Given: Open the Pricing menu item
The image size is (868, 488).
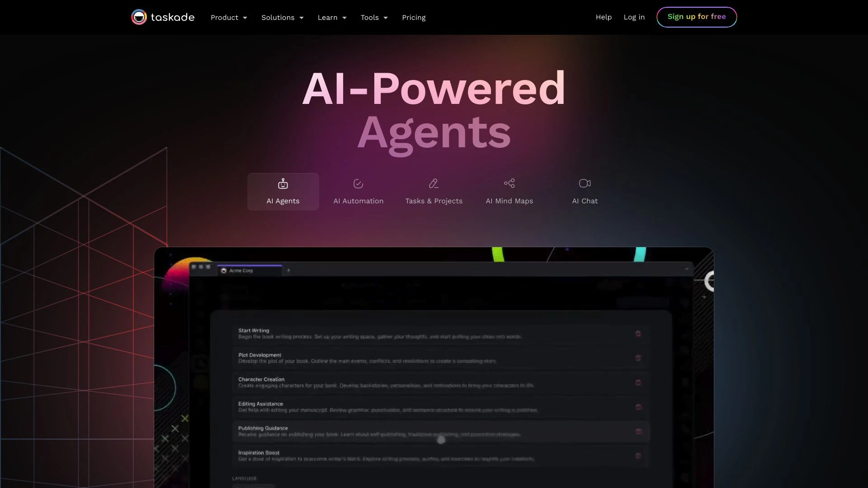Looking at the screenshot, I should (x=414, y=17).
